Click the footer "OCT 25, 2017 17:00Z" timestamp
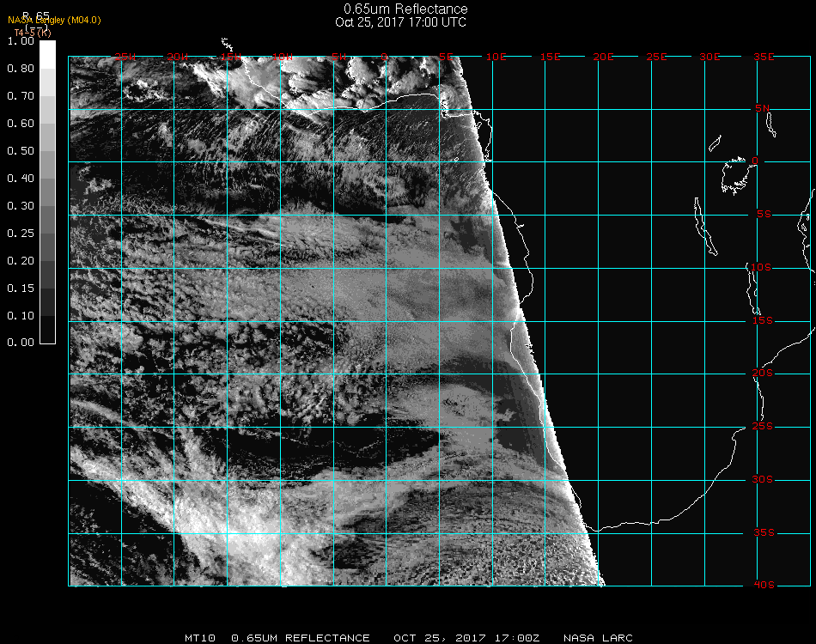The image size is (816, 644). click(x=466, y=638)
